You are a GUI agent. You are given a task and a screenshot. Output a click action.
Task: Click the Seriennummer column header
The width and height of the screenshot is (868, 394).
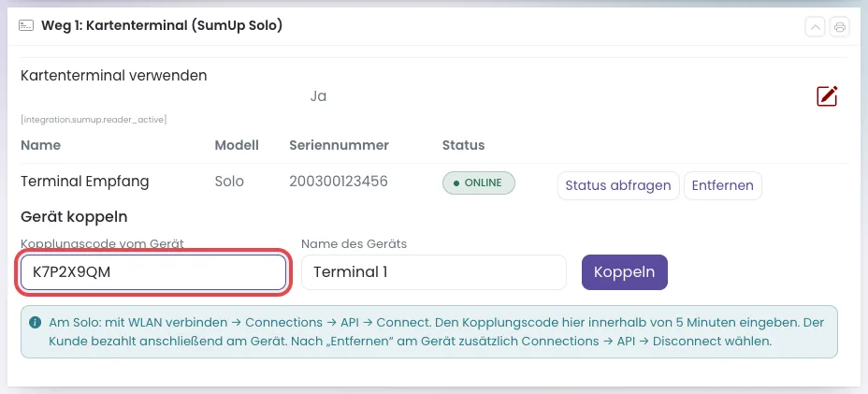(339, 145)
